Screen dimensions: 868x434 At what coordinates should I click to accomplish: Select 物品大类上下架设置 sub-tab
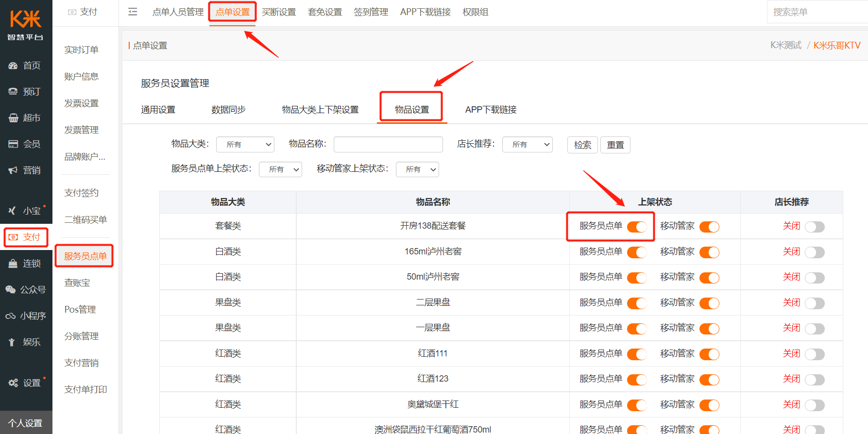pyautogui.click(x=321, y=110)
